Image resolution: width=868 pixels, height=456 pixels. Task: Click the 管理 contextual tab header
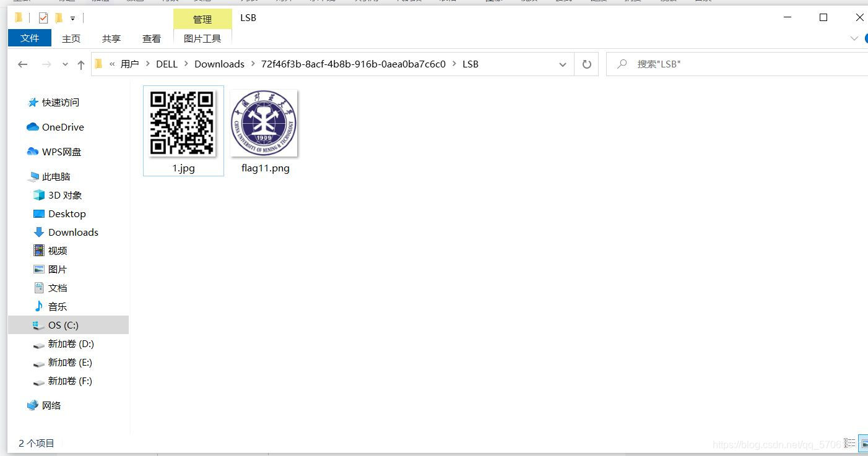click(x=202, y=19)
